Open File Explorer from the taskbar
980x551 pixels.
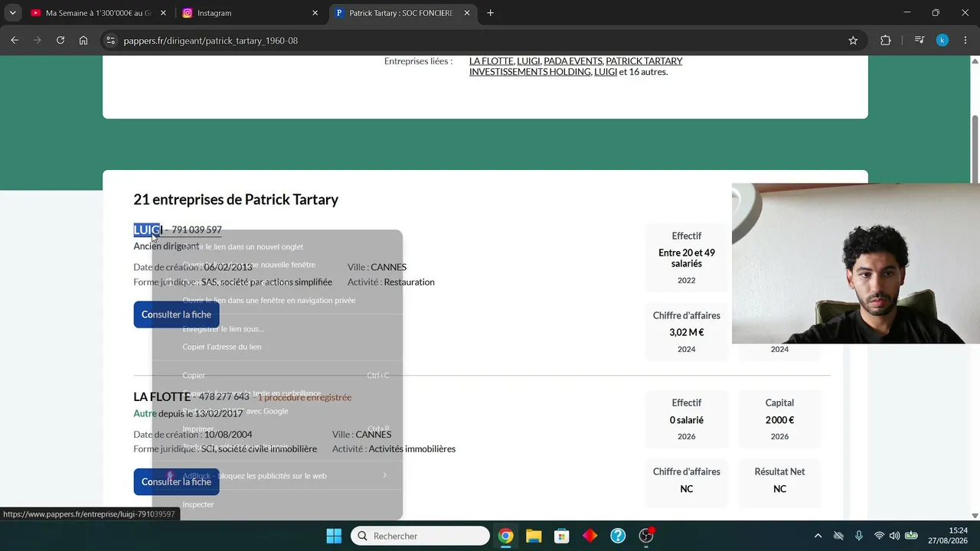coord(534,536)
